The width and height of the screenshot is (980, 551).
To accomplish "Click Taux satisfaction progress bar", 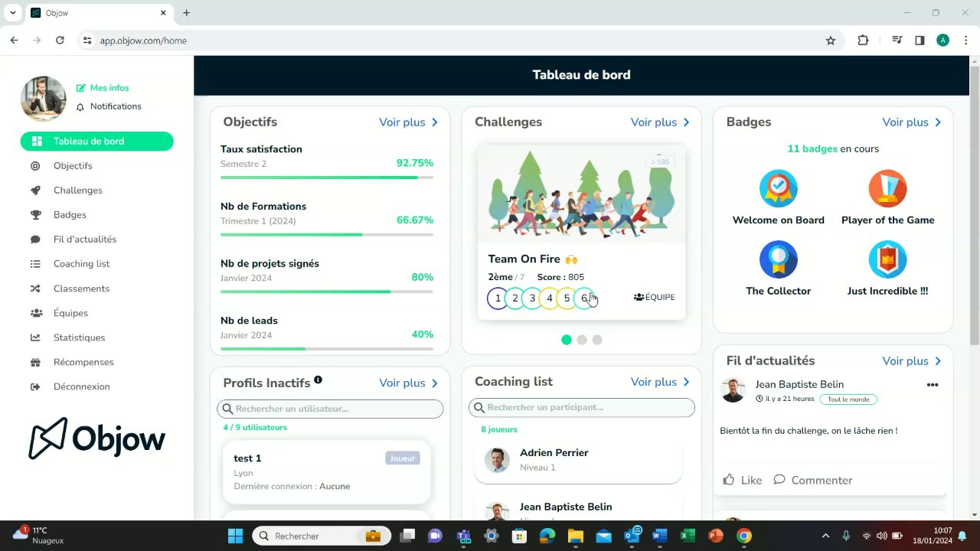I will point(327,178).
